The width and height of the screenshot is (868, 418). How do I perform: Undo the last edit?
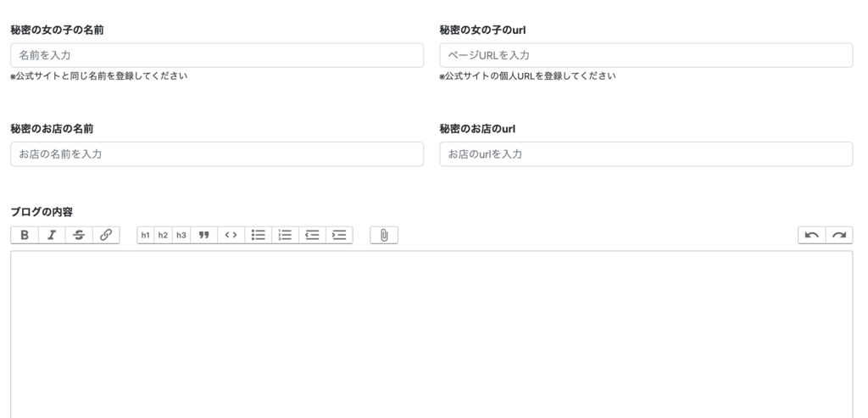812,235
